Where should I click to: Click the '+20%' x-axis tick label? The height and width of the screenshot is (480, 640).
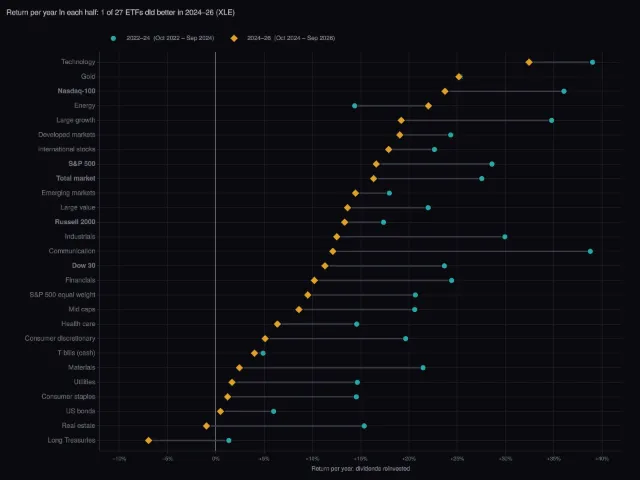pyautogui.click(x=409, y=459)
